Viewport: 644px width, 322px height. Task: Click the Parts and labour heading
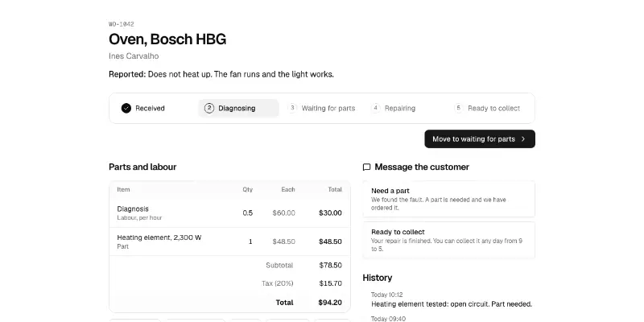coord(142,167)
